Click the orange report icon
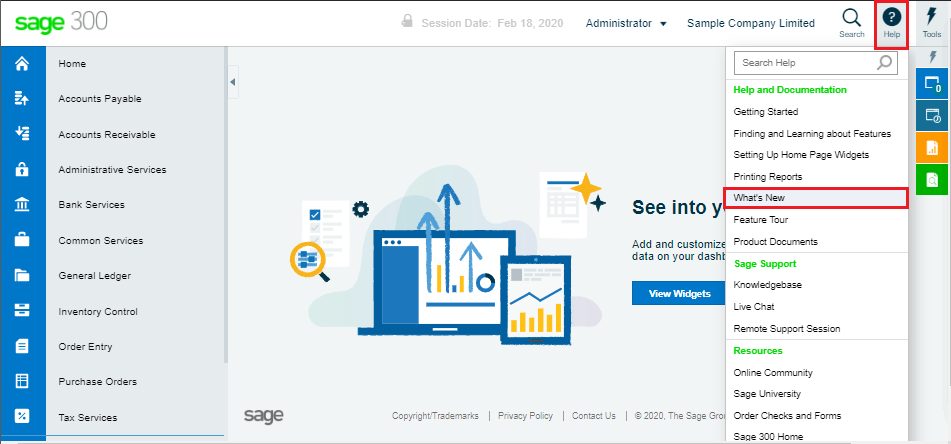Viewport: 951px width, 444px height. click(932, 147)
